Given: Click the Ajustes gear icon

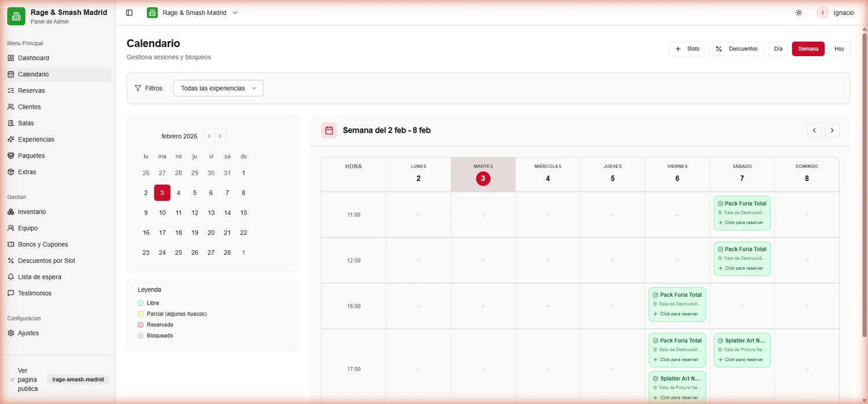Looking at the screenshot, I should (x=11, y=333).
